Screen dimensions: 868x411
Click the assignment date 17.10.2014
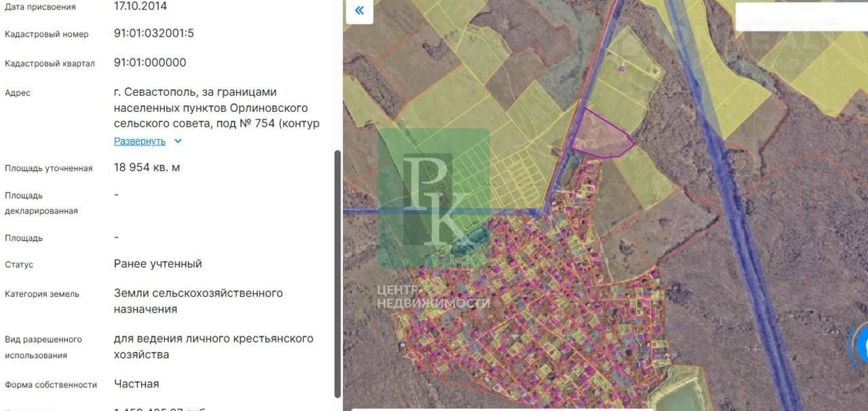tap(140, 6)
